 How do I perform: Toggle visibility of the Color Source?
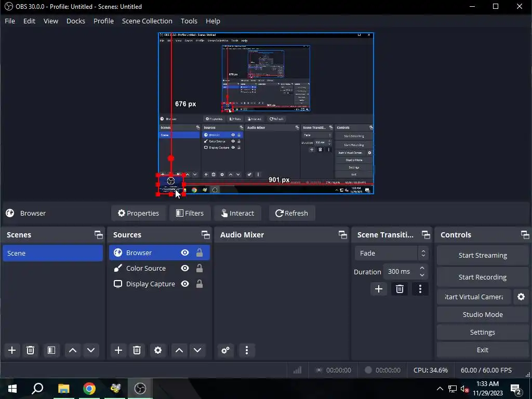(x=185, y=269)
